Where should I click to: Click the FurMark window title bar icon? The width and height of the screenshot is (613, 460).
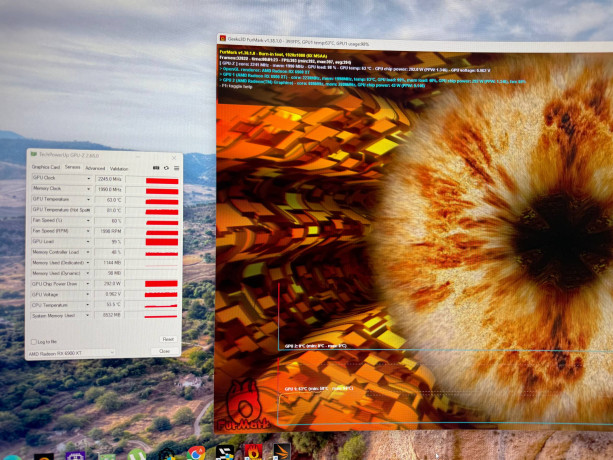[x=223, y=40]
